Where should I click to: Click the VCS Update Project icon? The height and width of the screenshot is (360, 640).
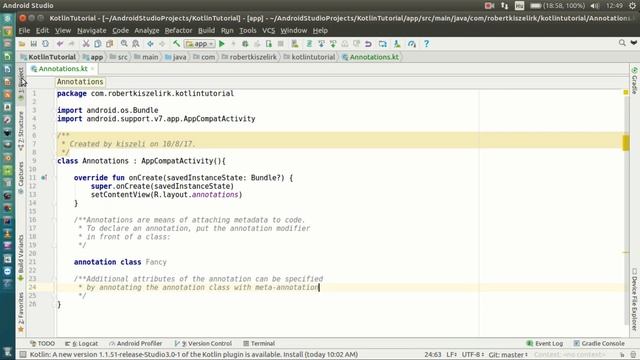tap(321, 44)
